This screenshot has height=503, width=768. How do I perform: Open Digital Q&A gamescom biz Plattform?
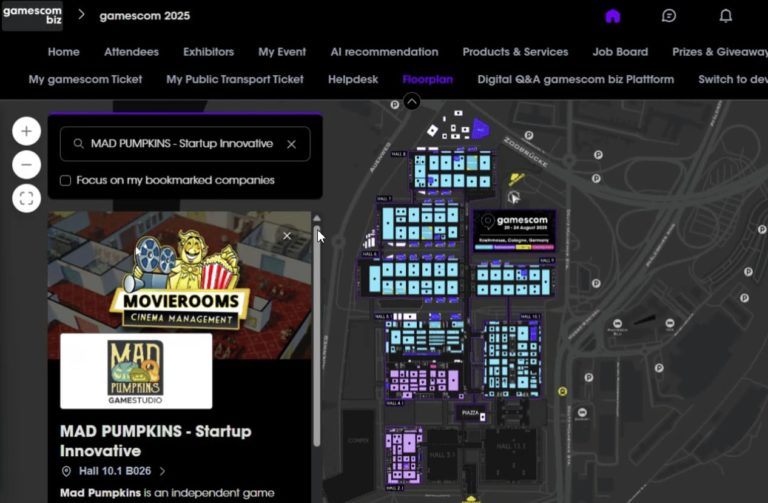coord(576,79)
